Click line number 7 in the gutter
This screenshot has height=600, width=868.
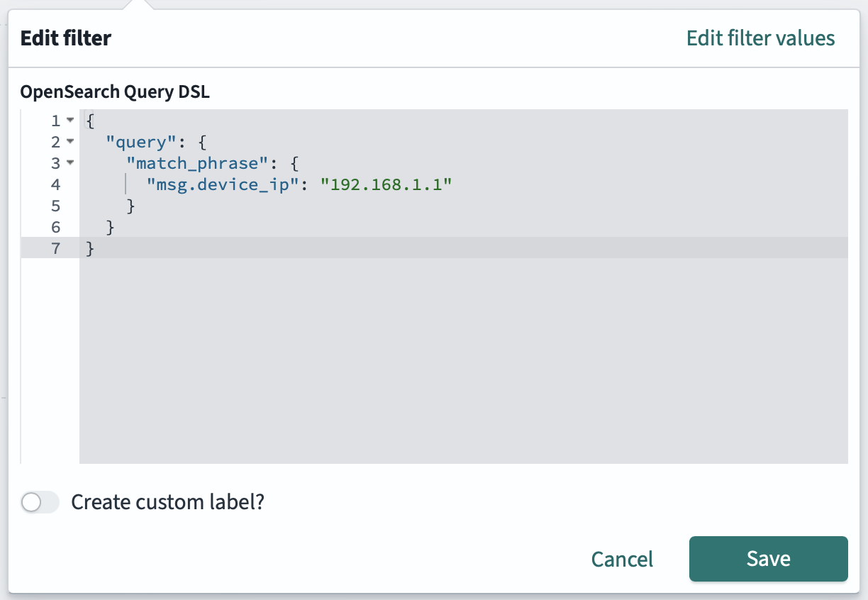(x=55, y=248)
